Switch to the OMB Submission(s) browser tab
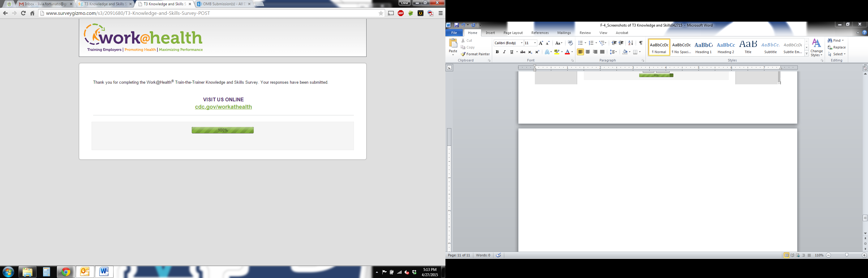Screen dimensions: 868x278 point(223,4)
